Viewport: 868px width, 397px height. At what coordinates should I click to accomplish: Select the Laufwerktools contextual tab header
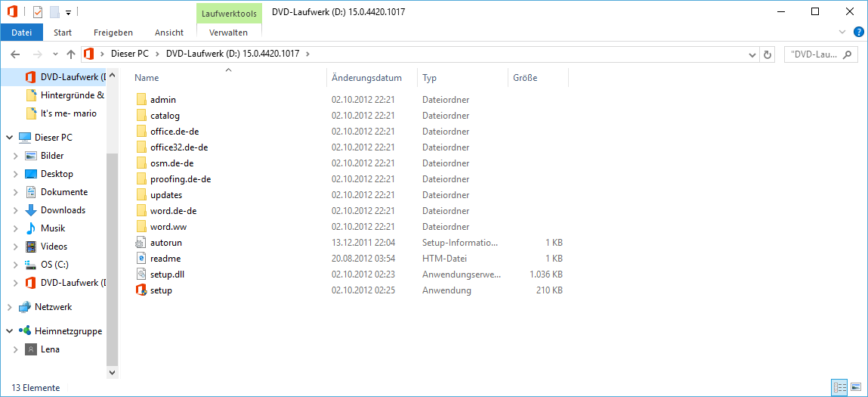tap(229, 13)
